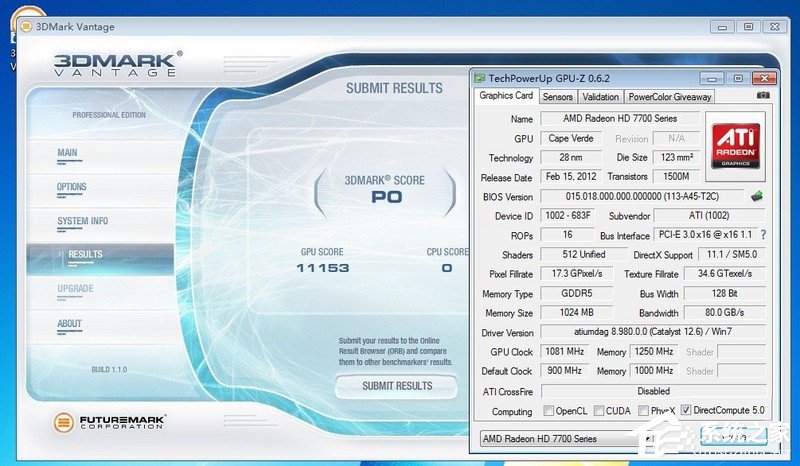Click the Shaders value 512 Unified
This screenshot has width=800, height=466.
(584, 254)
